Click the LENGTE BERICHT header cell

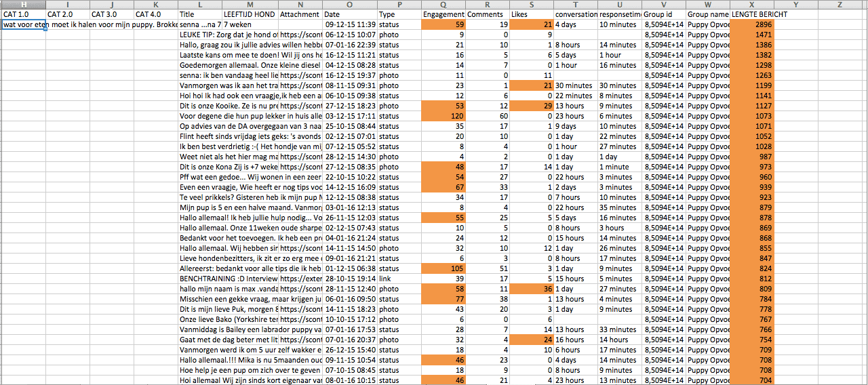click(x=753, y=14)
